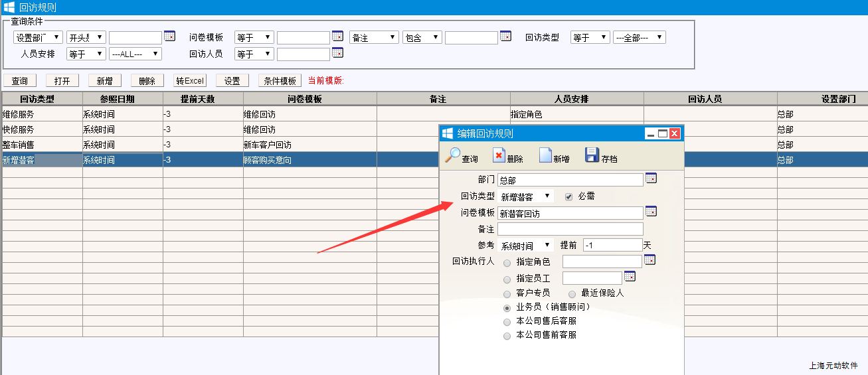Open picker icon next to 指定员工 field
The image size is (868, 375).
tap(630, 276)
